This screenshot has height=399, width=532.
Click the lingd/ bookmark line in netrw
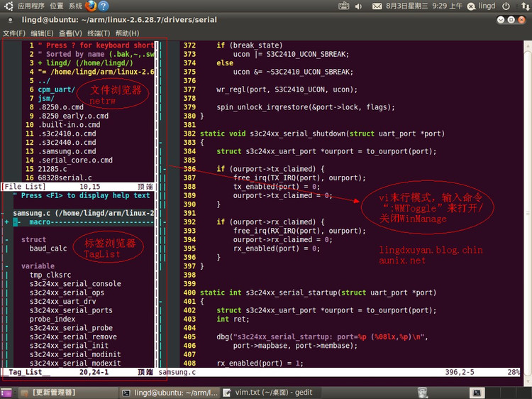86,63
